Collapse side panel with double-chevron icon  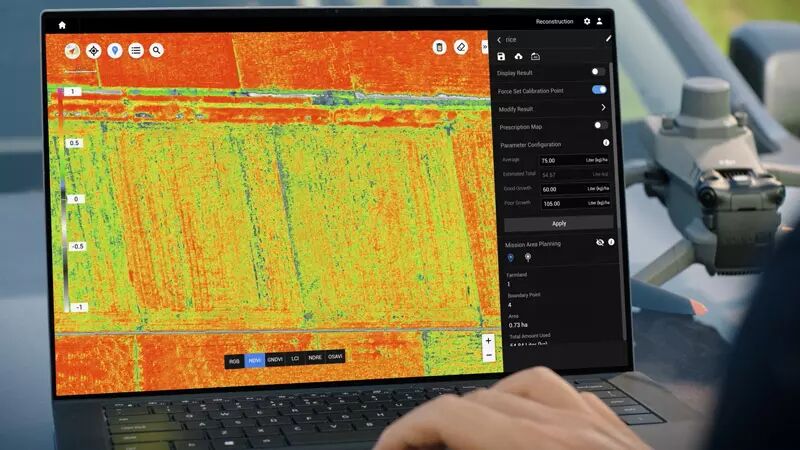click(x=485, y=47)
